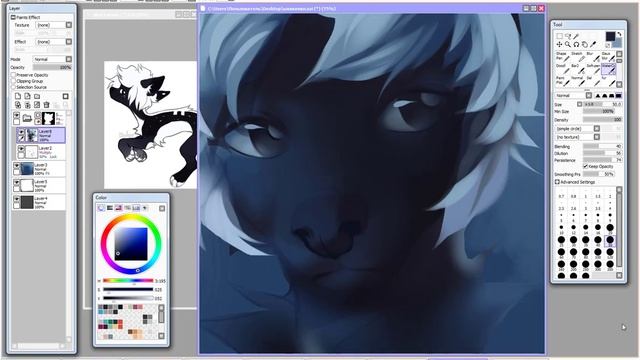Choose the Sketch pencil brush
This screenshot has height=360, width=640.
pyautogui.click(x=578, y=57)
